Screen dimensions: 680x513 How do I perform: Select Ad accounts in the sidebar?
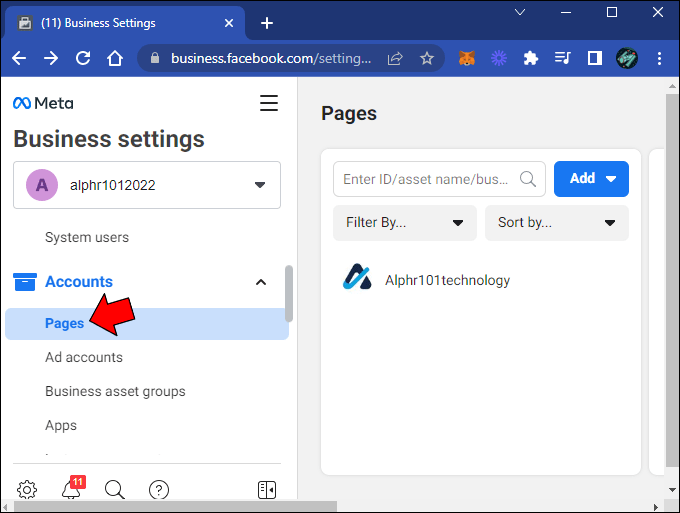(84, 357)
